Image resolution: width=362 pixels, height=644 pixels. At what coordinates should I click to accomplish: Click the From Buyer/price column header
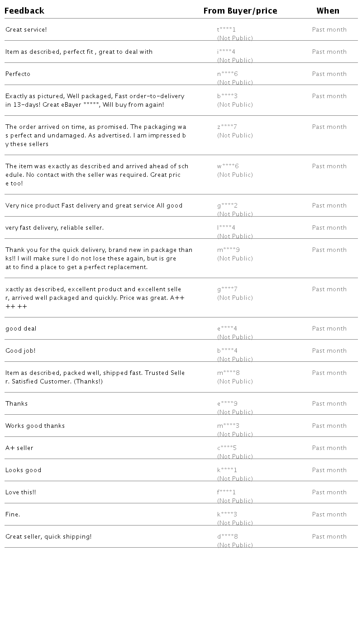click(x=240, y=11)
